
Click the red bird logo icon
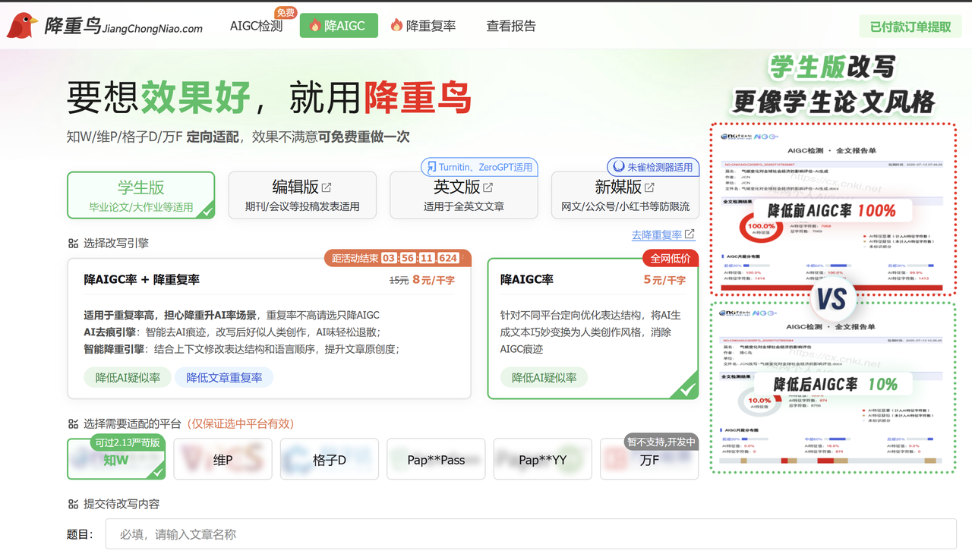click(22, 26)
